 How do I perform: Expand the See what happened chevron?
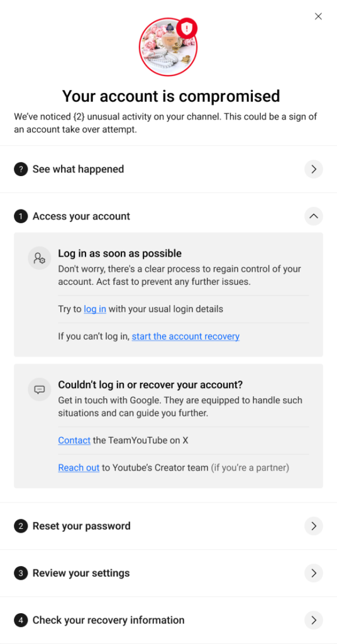314,169
